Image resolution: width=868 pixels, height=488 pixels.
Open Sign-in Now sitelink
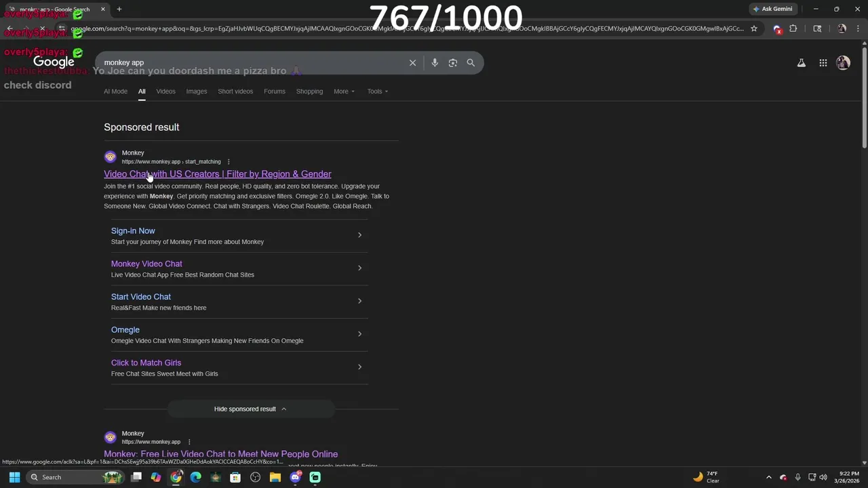click(x=133, y=231)
